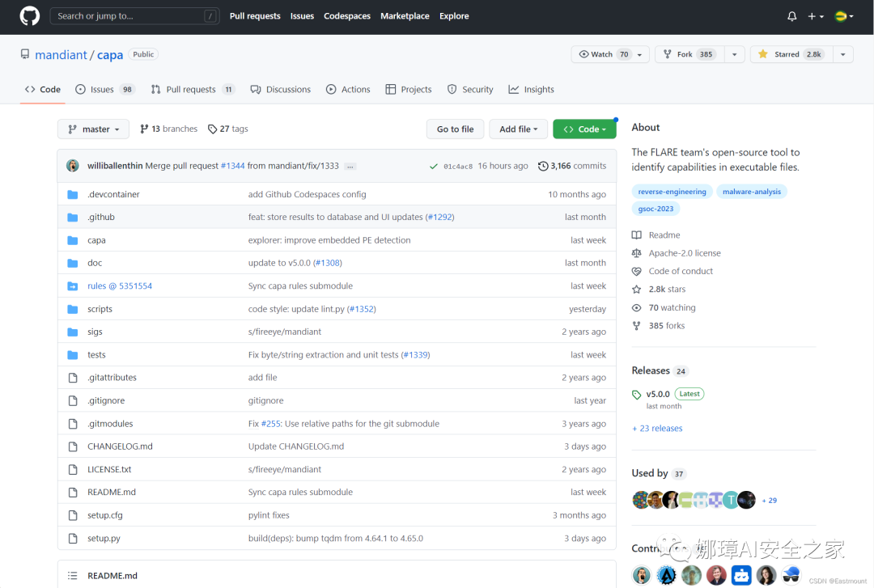Viewport: 874px width, 588px height.
Task: Switch to the Issues tab
Action: [105, 89]
